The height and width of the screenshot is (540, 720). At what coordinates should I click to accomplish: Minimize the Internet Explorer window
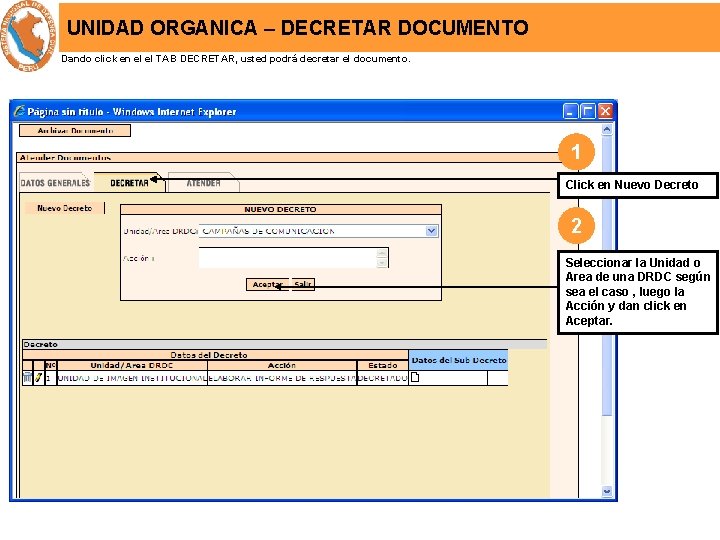(x=570, y=111)
